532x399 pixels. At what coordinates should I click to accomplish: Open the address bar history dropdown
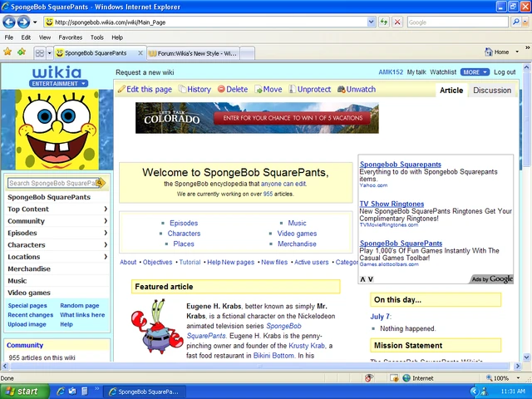tap(372, 22)
